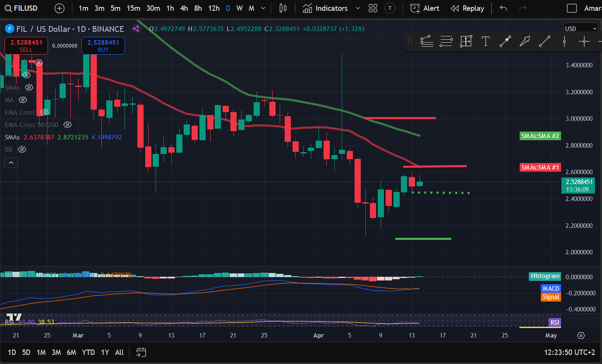Viewport: 602px width, 364px height.
Task: Select the Text drawing tool
Action: [486, 41]
